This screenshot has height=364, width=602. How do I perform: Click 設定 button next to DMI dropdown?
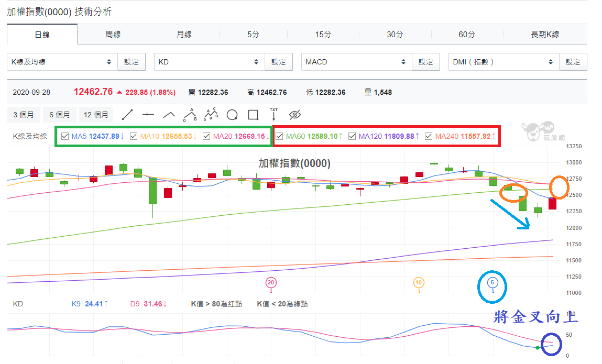pos(573,62)
